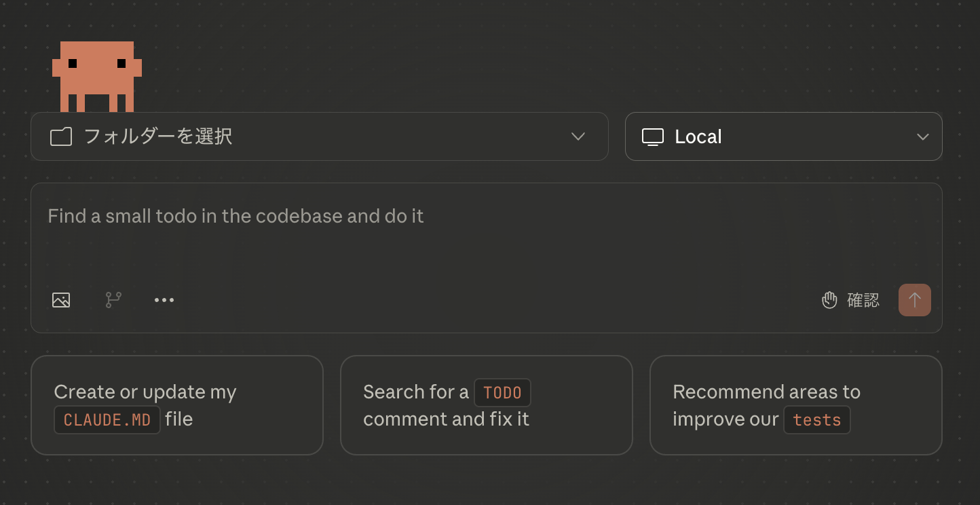Viewport: 980px width, 505px height.
Task: Open the three-dots more options menu
Action: pyautogui.click(x=164, y=300)
